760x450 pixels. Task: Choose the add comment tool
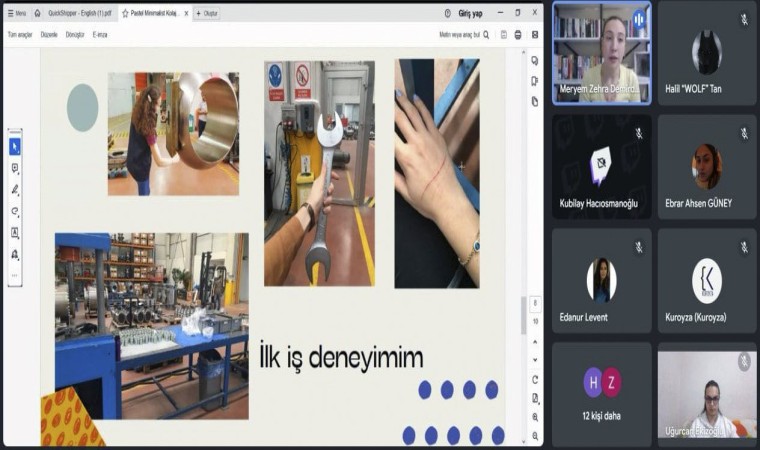pyautogui.click(x=14, y=168)
